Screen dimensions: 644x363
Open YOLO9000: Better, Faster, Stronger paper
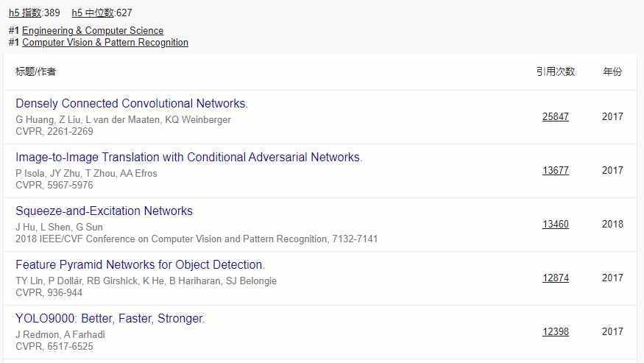110,318
